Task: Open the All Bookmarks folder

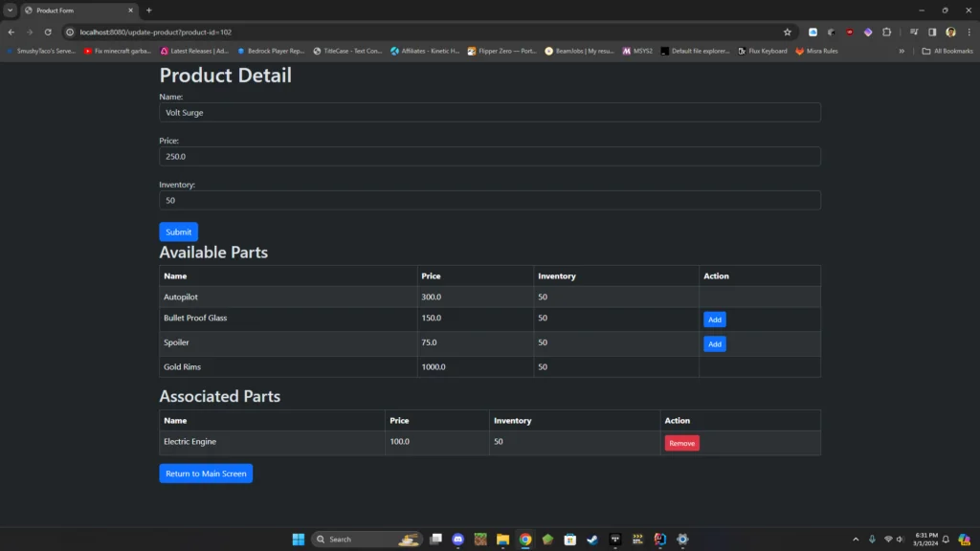Action: [947, 52]
